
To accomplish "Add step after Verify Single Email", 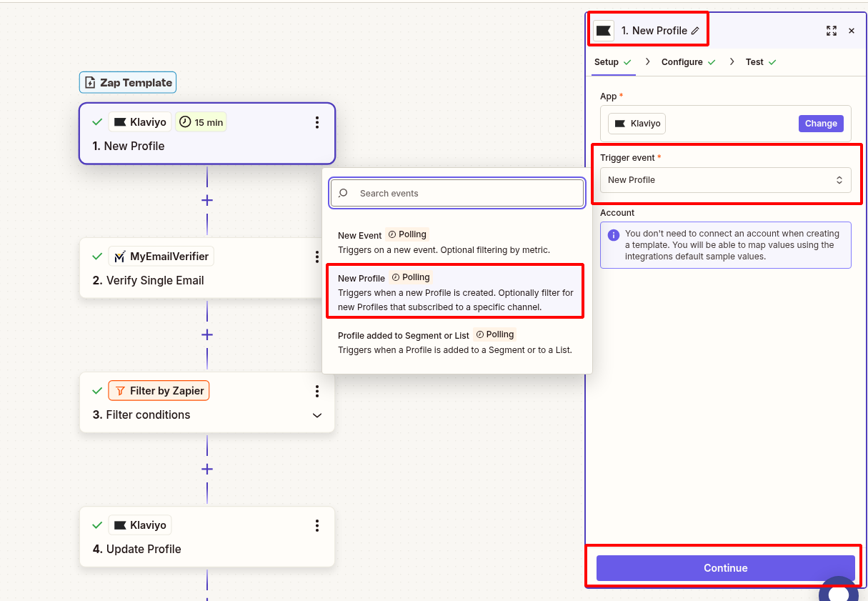I will click(207, 334).
